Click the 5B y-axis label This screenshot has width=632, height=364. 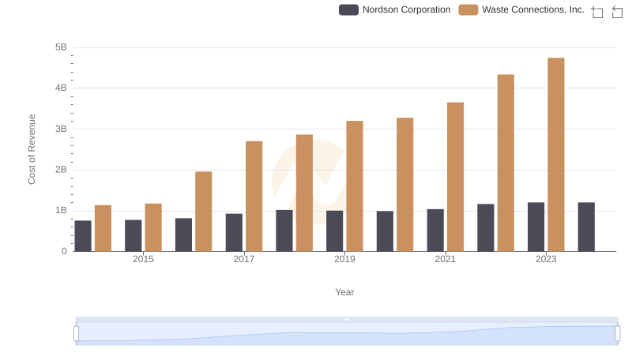point(61,47)
